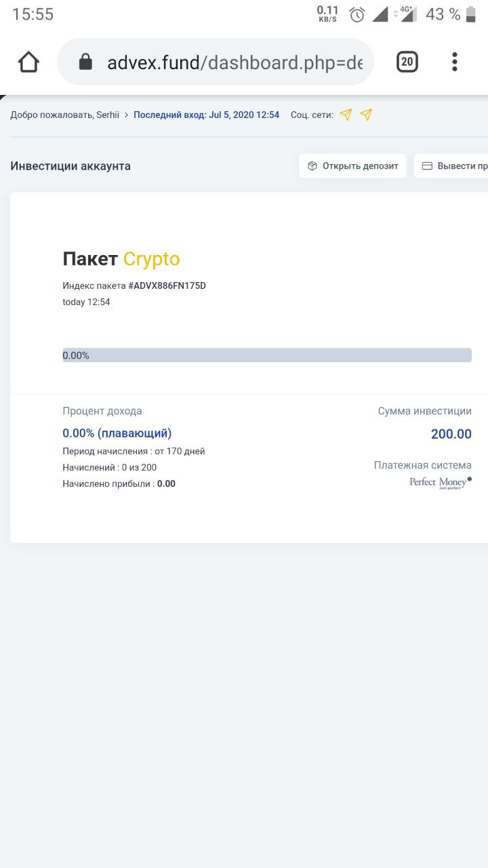Click the first yellow paper-plane social icon
Image resolution: width=488 pixels, height=868 pixels.
(x=346, y=115)
